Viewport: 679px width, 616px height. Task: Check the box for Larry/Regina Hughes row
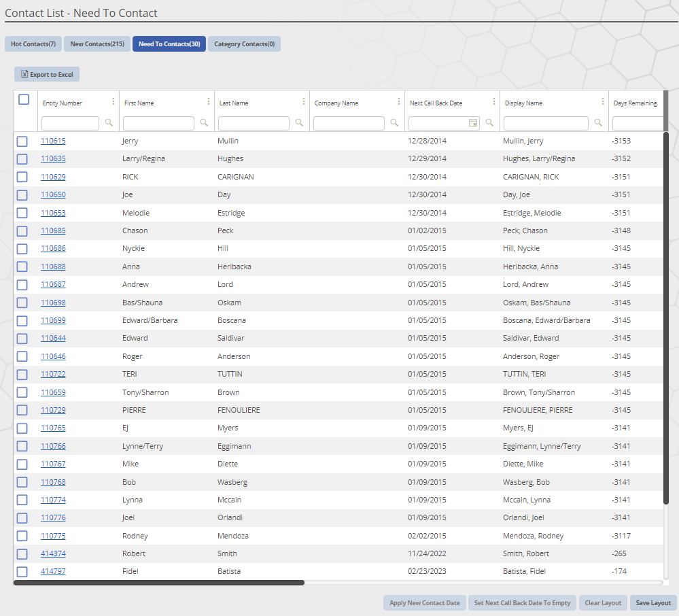(x=22, y=159)
